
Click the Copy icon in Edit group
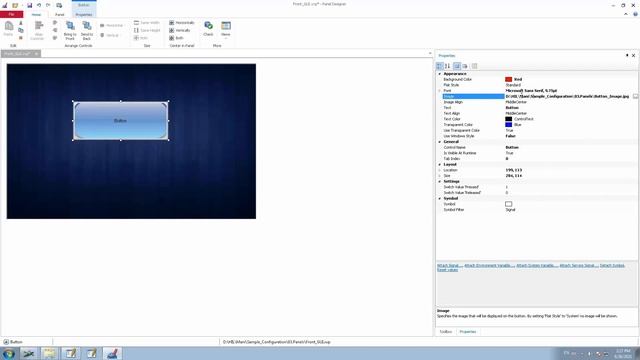(x=21, y=30)
